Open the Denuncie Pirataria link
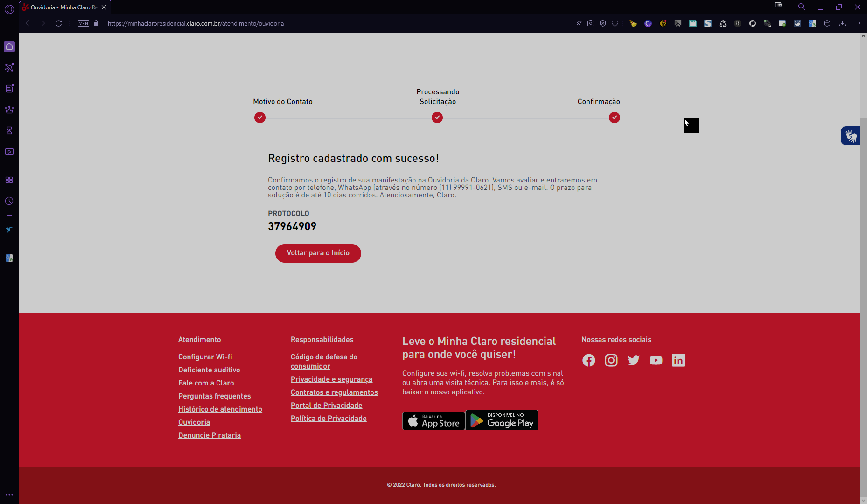Screen dimensions: 867x504 (210, 435)
